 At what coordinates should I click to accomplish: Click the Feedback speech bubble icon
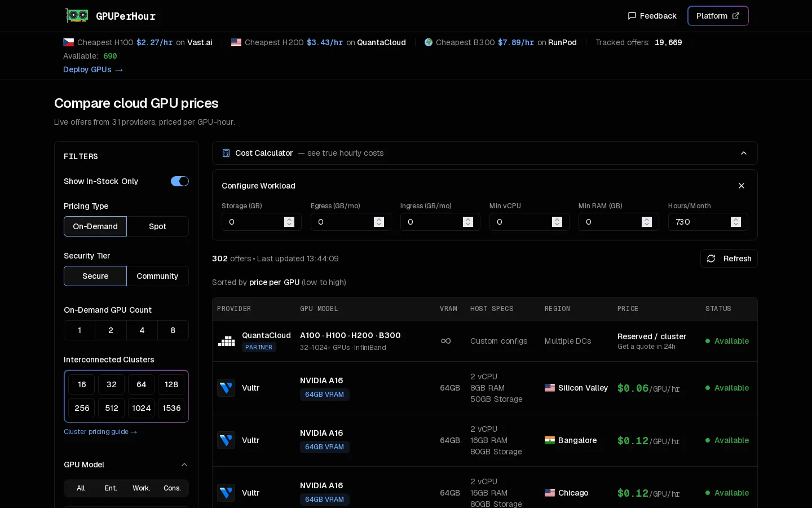click(632, 16)
